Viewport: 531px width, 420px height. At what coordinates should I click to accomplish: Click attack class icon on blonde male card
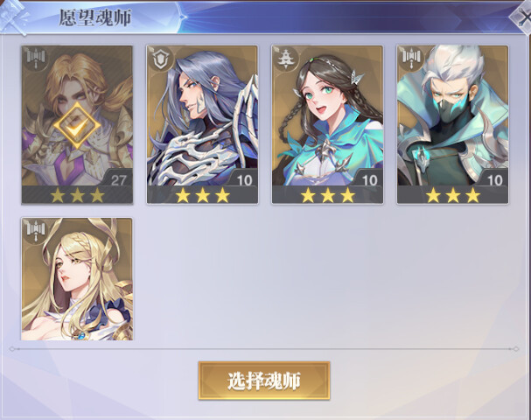(x=36, y=58)
